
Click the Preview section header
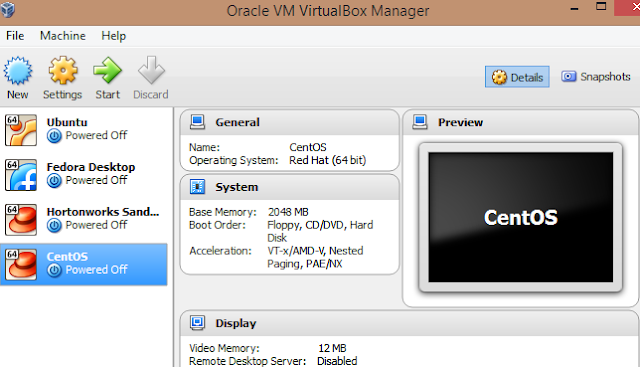click(x=521, y=122)
